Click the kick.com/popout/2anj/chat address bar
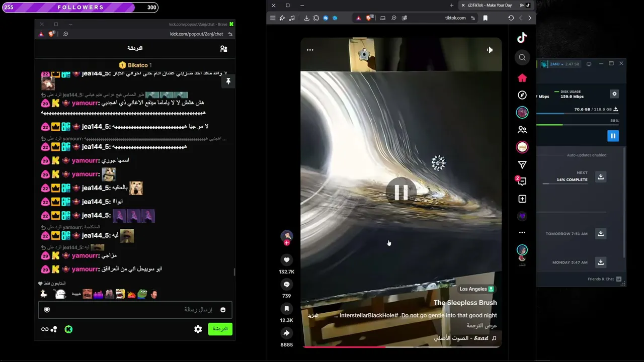The width and height of the screenshot is (644, 362). click(196, 34)
